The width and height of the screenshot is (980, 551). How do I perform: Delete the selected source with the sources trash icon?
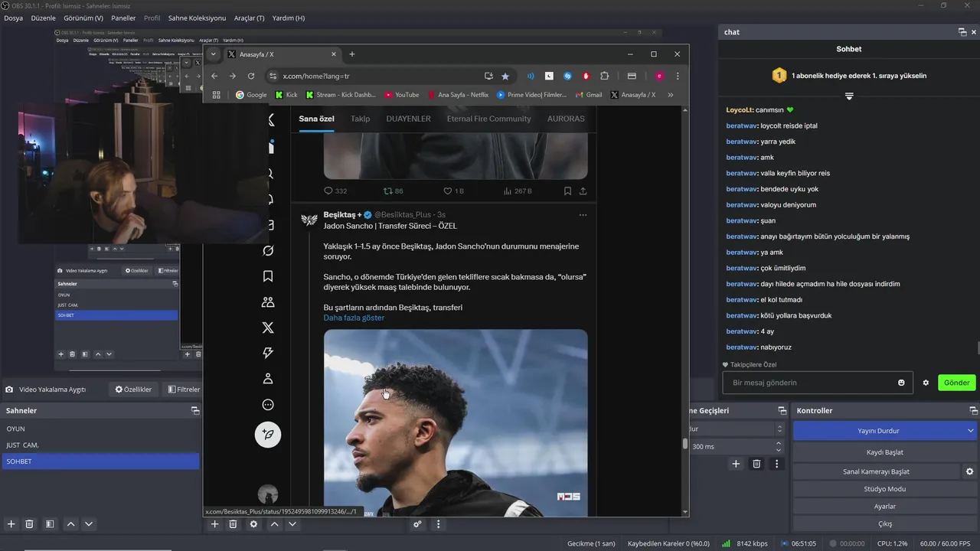(233, 524)
